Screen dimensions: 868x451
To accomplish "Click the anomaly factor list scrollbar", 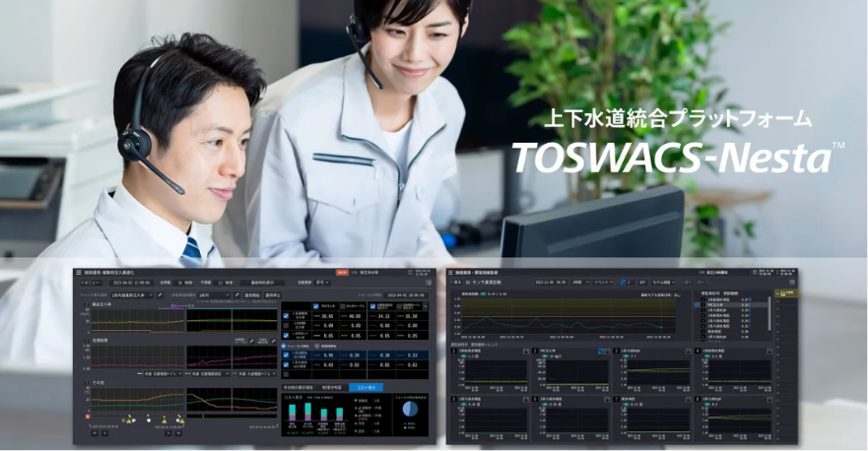I will pyautogui.click(x=769, y=313).
